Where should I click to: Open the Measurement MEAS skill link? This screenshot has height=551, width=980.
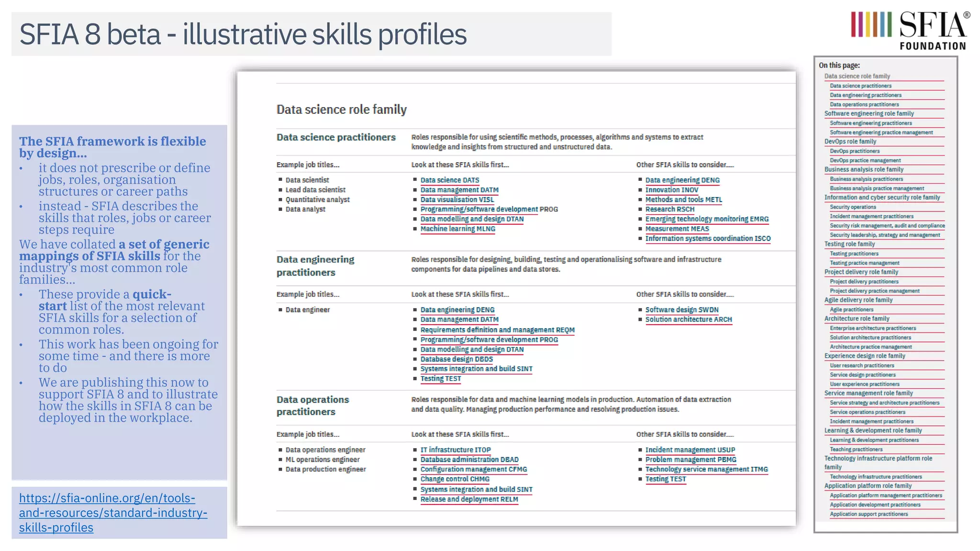[677, 229]
